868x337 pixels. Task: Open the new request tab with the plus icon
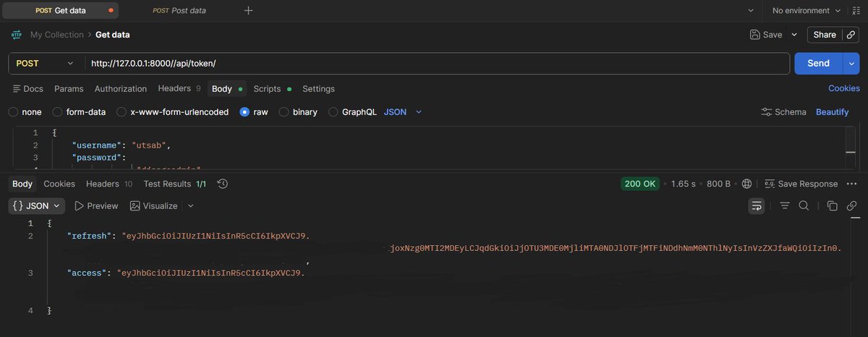tap(249, 10)
